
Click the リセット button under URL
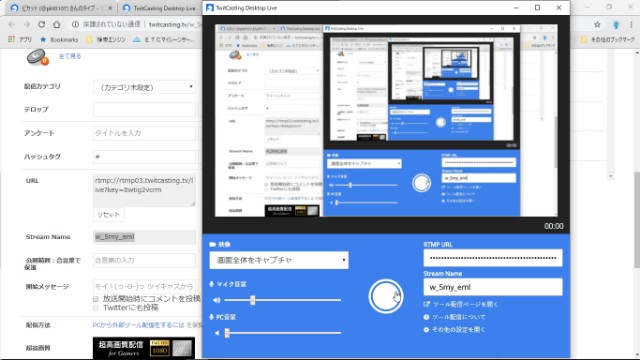pos(109,215)
